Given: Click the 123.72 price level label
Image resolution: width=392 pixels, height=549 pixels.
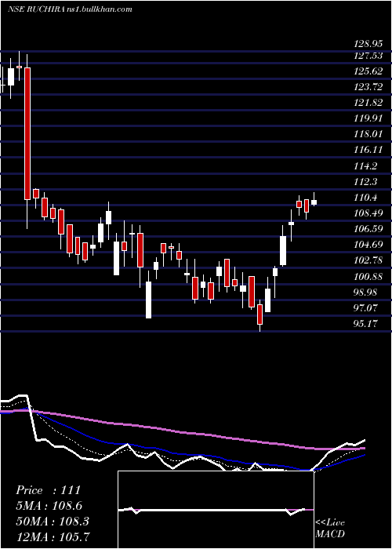Looking at the screenshot, I should click(368, 87).
